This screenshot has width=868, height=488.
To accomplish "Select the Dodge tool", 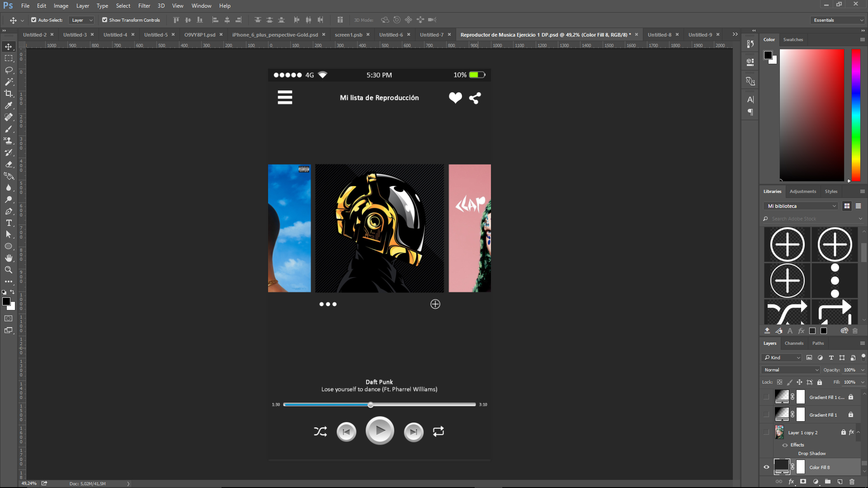I will [9, 199].
